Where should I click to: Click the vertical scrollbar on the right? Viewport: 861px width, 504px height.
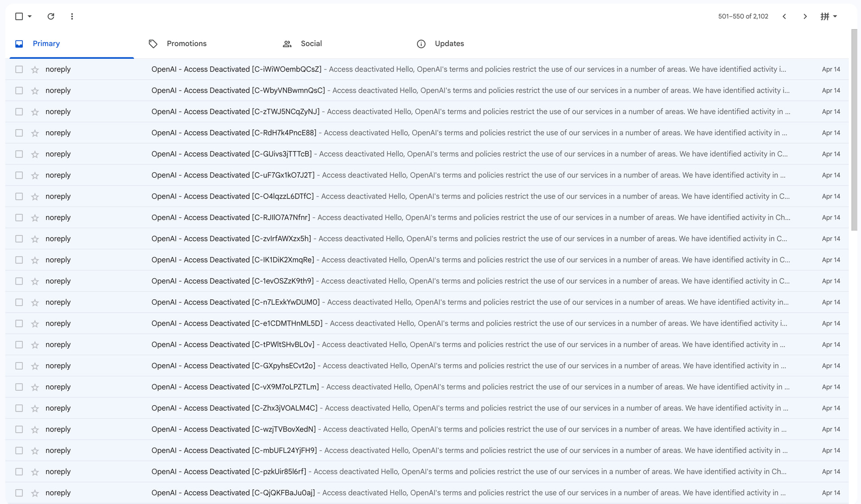(x=854, y=130)
